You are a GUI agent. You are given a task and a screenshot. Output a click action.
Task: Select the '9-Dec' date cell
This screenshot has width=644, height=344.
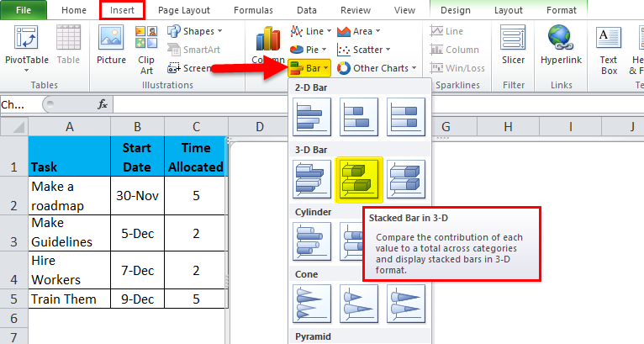pyautogui.click(x=137, y=299)
